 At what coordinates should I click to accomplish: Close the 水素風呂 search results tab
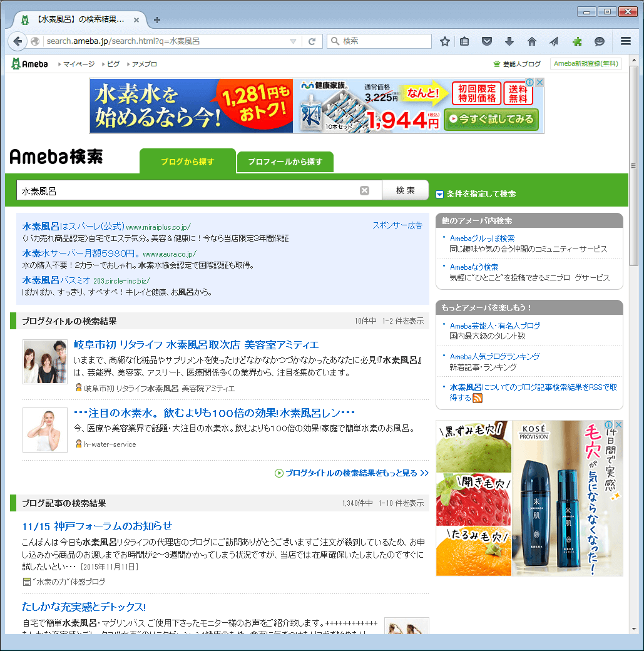click(136, 20)
